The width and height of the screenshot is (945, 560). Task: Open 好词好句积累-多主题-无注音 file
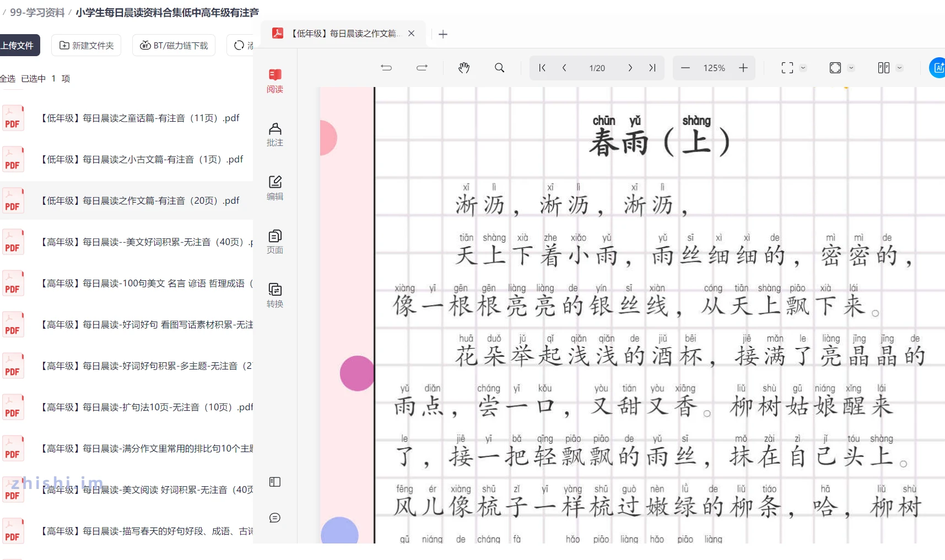pyautogui.click(x=145, y=366)
